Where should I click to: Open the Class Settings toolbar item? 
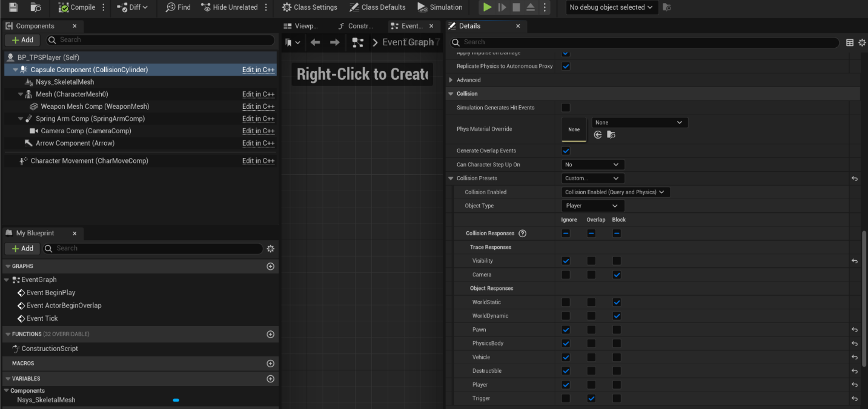pos(310,7)
